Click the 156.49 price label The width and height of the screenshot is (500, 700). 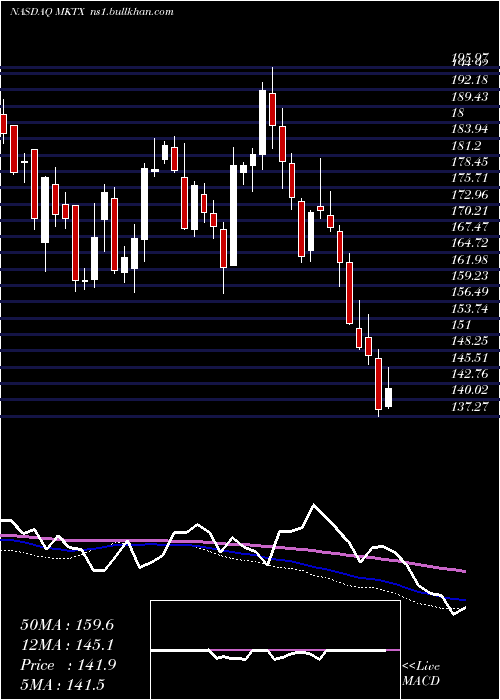(x=470, y=292)
